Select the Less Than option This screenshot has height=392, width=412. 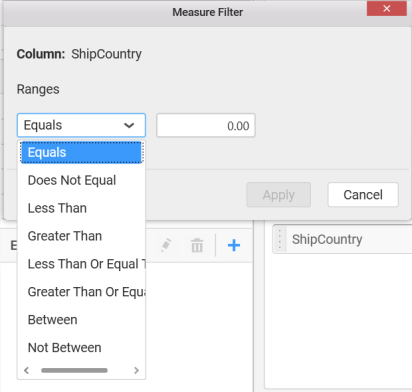[x=81, y=208]
